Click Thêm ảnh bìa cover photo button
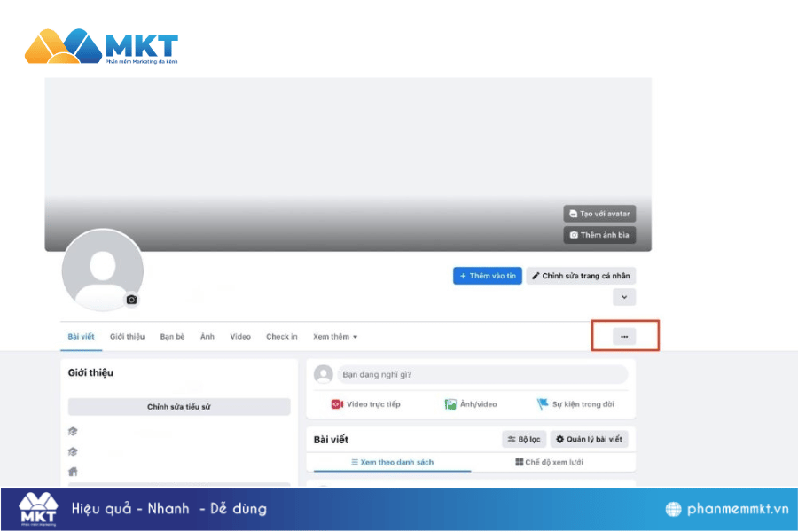This screenshot has width=798, height=532. 599,235
